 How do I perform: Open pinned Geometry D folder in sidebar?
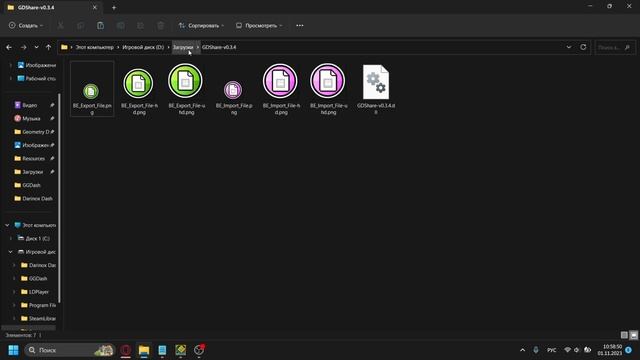pos(33,132)
